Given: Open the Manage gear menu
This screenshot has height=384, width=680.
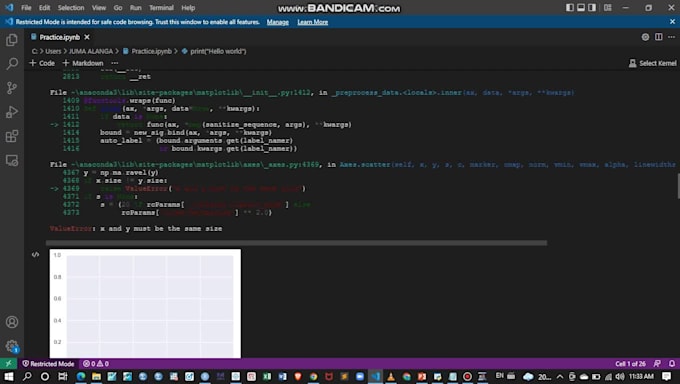Looking at the screenshot, I should click(12, 346).
